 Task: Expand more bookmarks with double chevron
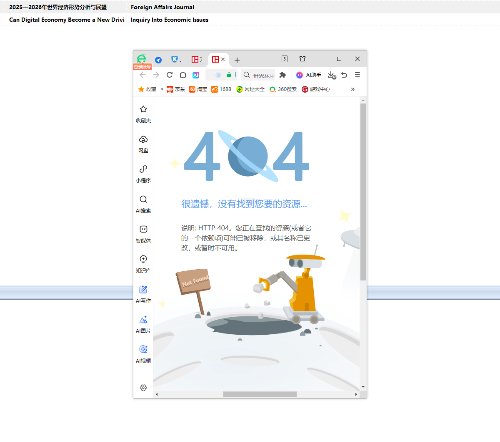353,89
